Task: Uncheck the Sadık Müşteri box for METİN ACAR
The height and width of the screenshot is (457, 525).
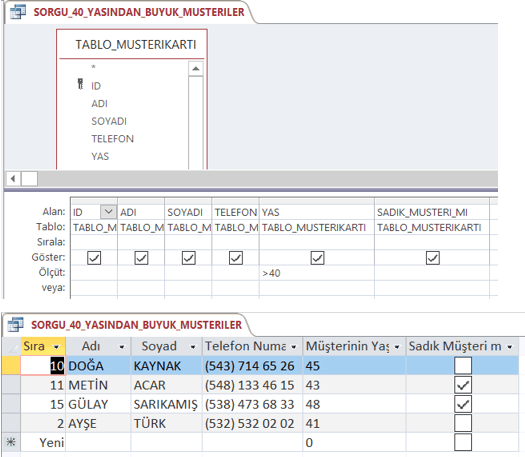Action: (x=463, y=385)
